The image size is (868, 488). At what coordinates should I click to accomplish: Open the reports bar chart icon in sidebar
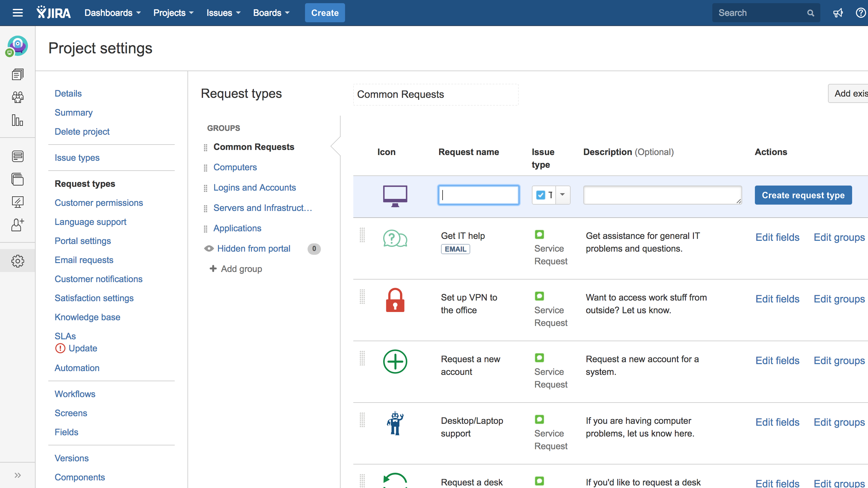17,120
